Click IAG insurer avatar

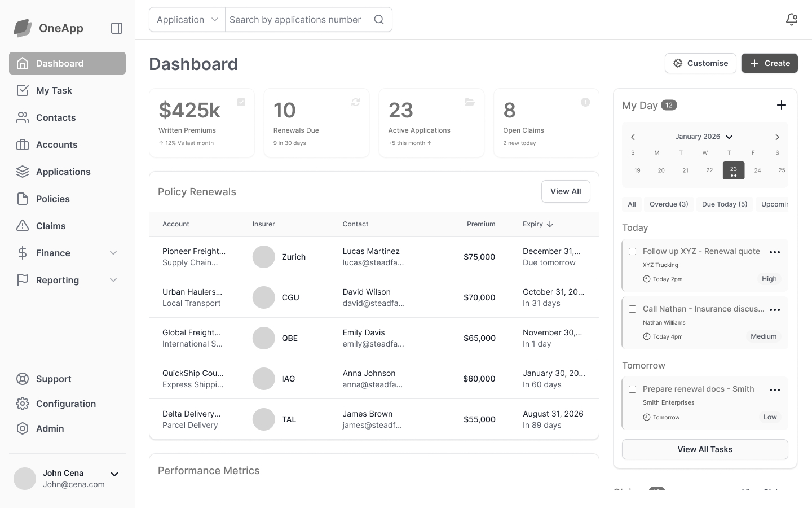[263, 379]
